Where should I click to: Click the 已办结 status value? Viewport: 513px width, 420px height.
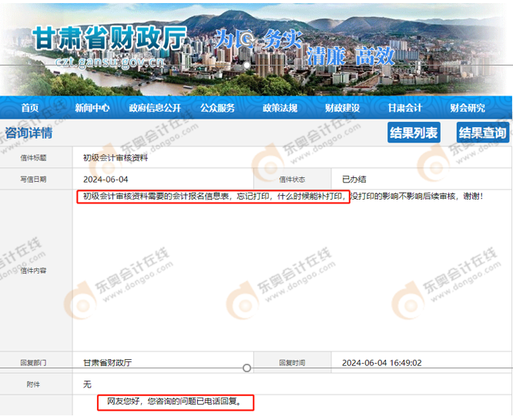click(354, 179)
